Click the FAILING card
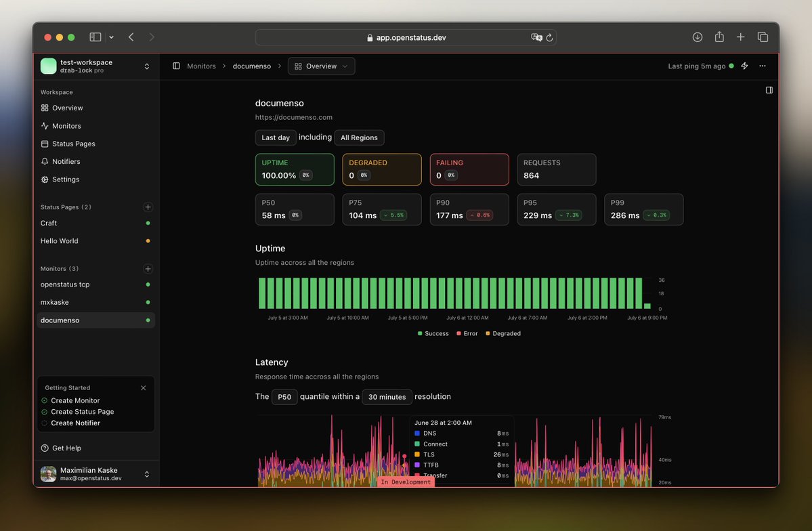Screen dimensions: 812x531 point(469,169)
